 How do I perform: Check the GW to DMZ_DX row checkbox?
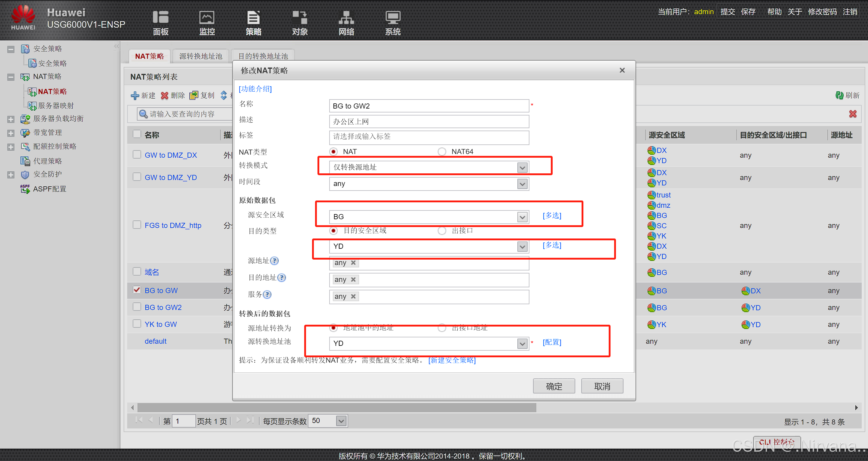(137, 154)
